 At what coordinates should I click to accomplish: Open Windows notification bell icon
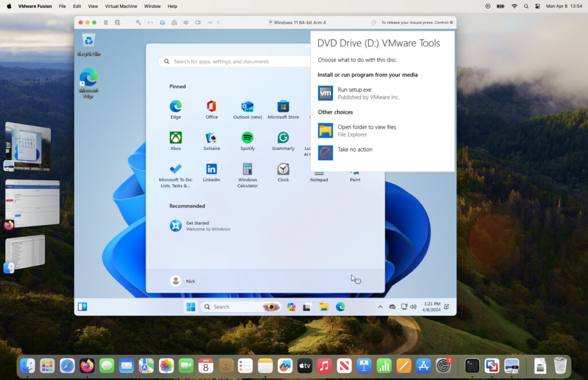point(447,307)
